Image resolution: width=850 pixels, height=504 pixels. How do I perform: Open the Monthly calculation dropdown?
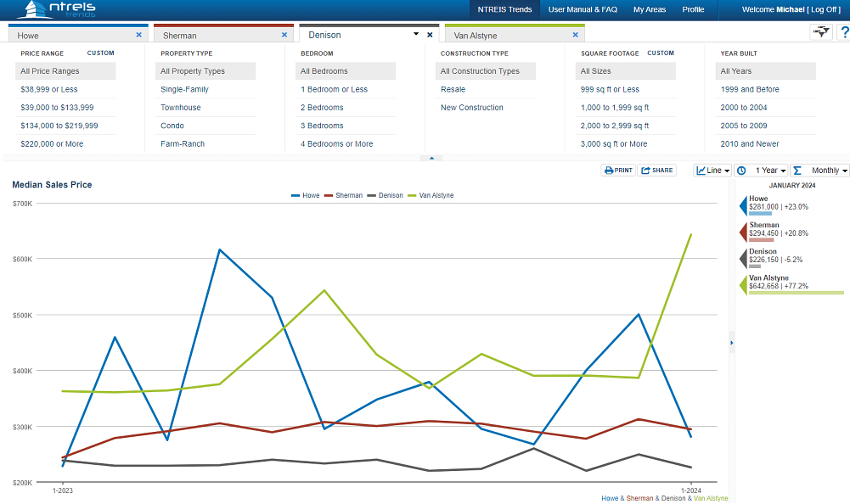[x=819, y=171]
